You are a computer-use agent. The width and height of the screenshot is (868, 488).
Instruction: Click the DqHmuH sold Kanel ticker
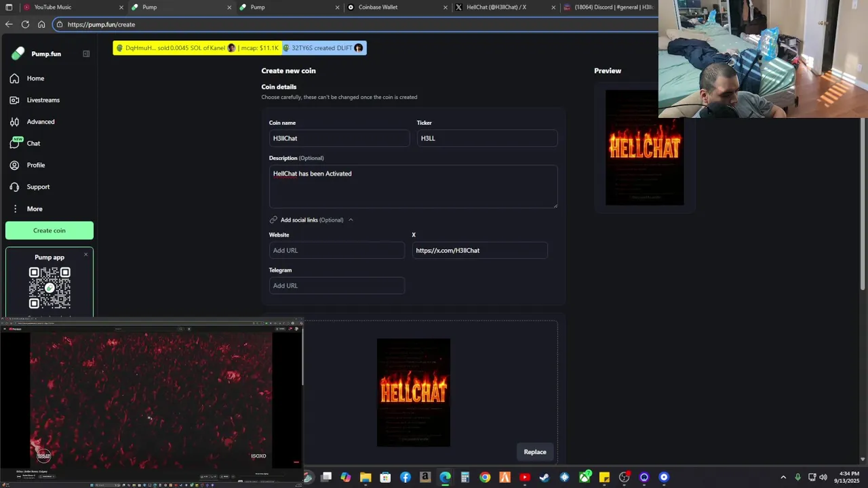coord(197,48)
